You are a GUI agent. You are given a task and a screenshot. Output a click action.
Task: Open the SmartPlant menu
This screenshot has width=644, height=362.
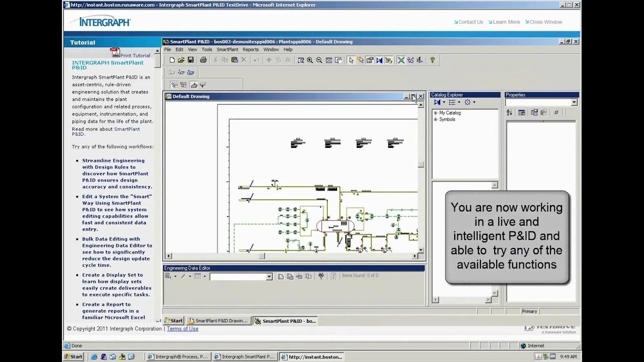(x=227, y=50)
